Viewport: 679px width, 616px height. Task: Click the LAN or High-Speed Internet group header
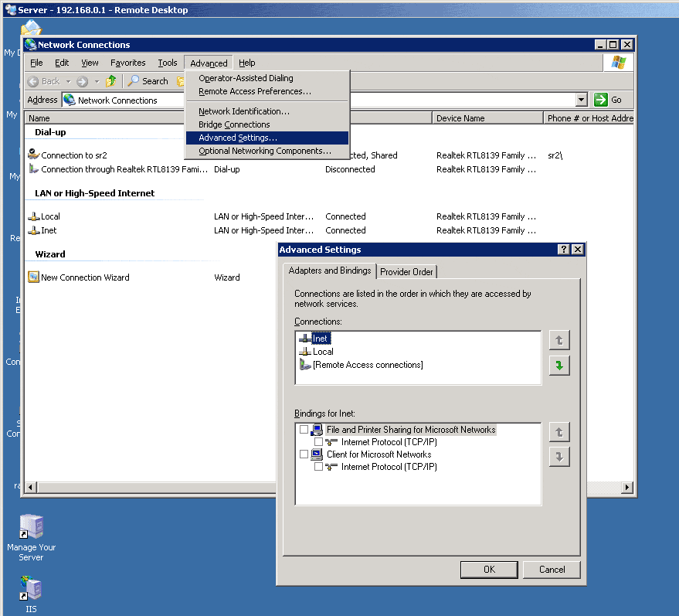(x=94, y=193)
